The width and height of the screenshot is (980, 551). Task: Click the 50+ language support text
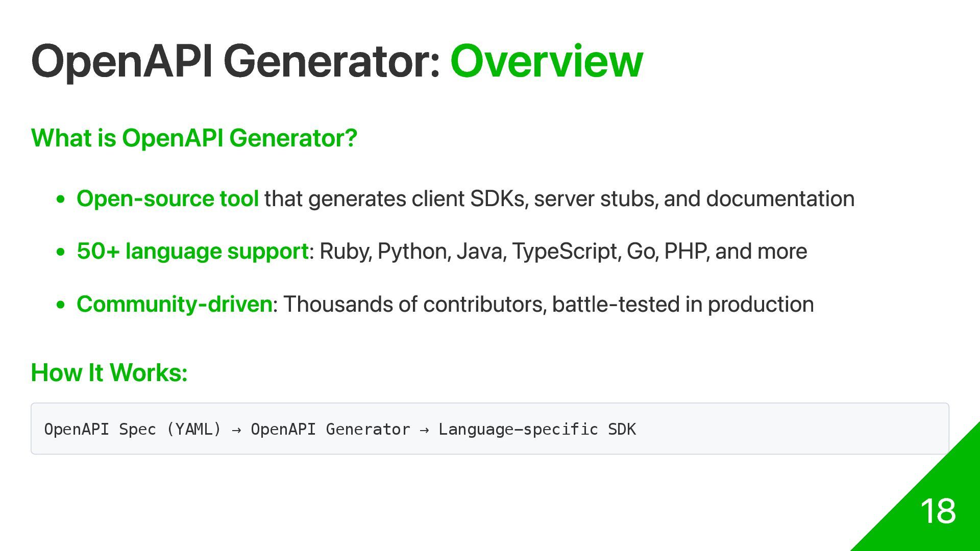pos(192,252)
